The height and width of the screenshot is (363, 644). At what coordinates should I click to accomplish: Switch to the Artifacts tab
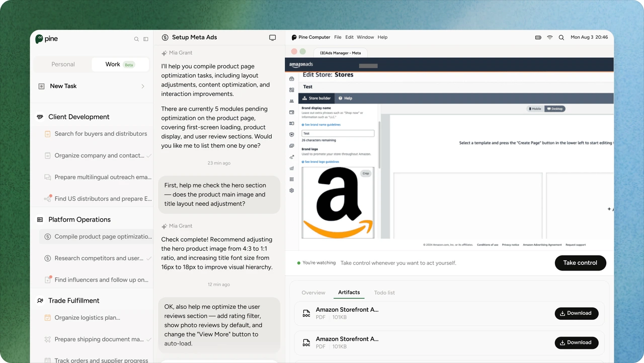click(349, 293)
